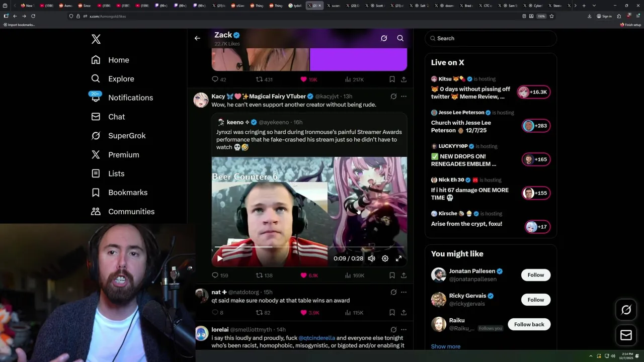Open Grok actions on nat's post
The image size is (644, 362).
pyautogui.click(x=393, y=292)
